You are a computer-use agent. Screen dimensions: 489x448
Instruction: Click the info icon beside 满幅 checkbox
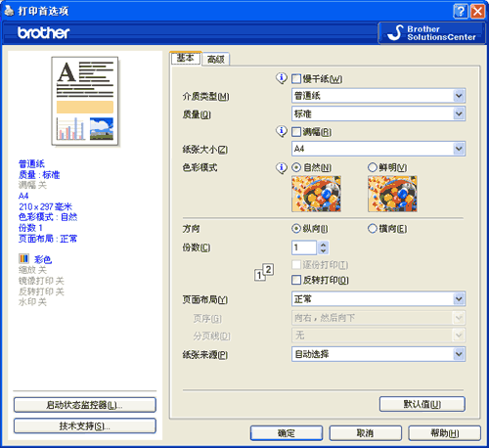(282, 131)
